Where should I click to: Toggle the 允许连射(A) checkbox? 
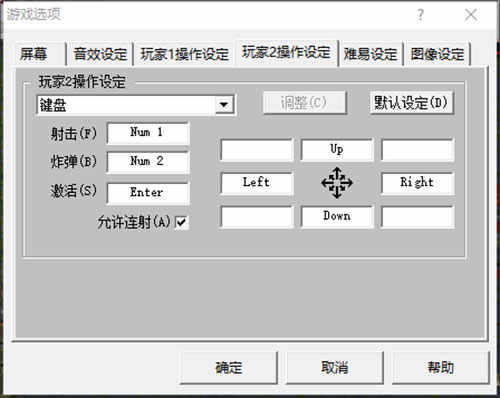182,222
